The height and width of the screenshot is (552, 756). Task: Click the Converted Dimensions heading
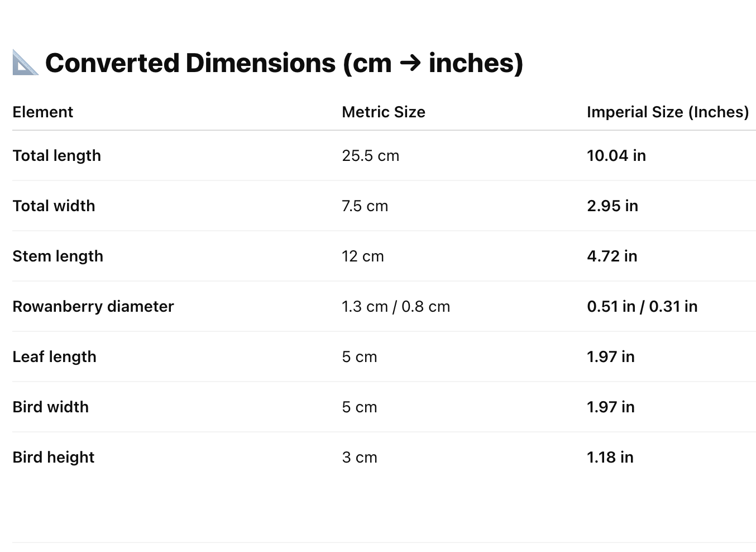tap(284, 63)
